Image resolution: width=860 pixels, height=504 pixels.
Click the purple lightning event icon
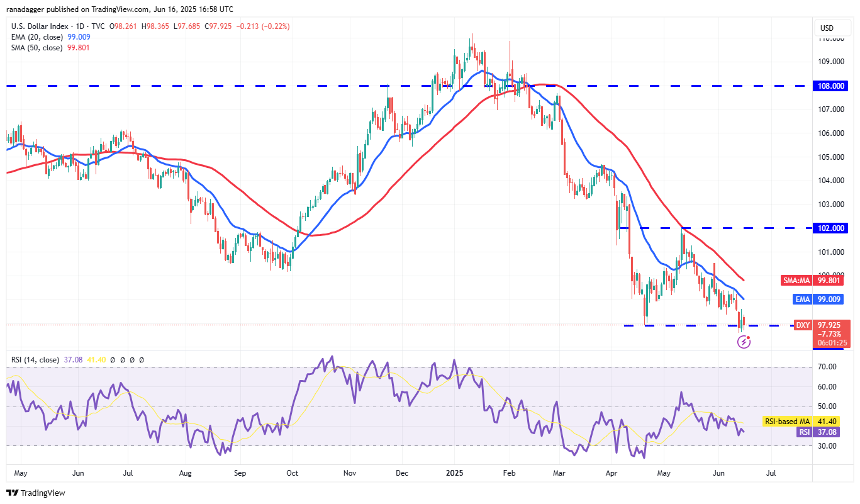[744, 342]
